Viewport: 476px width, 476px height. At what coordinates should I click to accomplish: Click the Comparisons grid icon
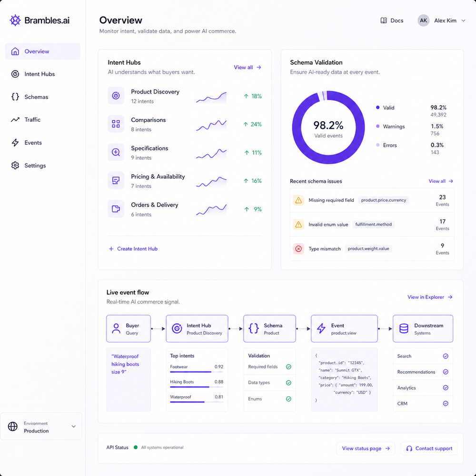coord(116,124)
